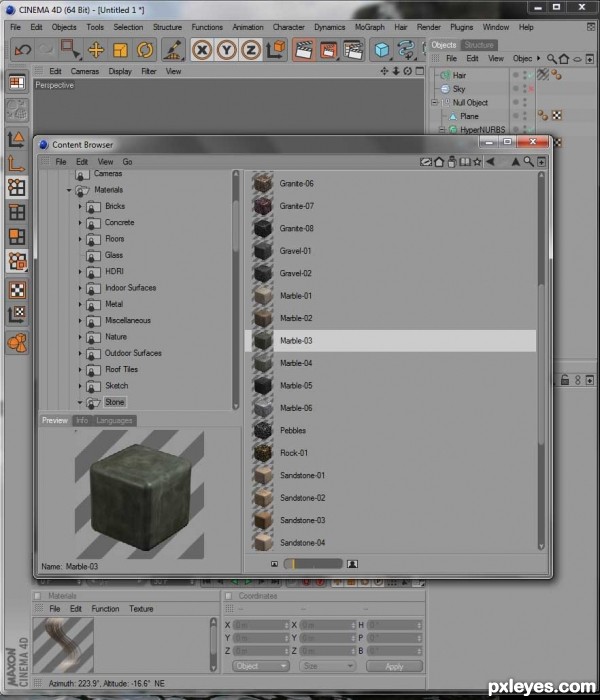Toggle Hair object visibility dots
Viewport: 600px width, 700px height.
coord(525,75)
